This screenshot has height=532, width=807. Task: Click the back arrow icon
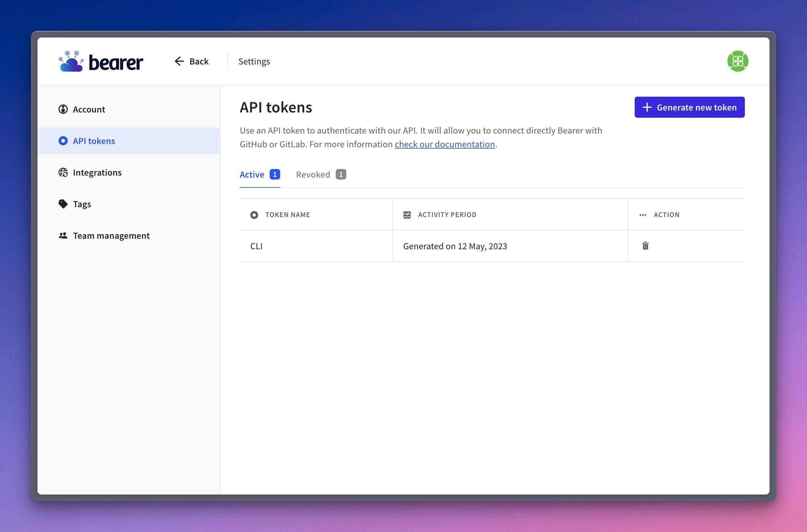tap(179, 61)
